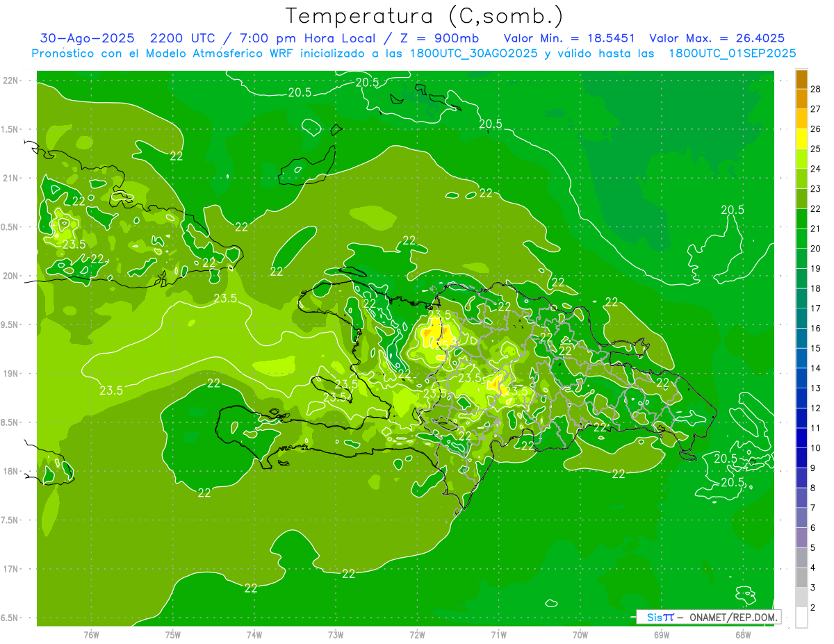Click the 69W longitude axis label
Image resolution: width=834 pixels, height=644 pixels.
[x=662, y=634]
